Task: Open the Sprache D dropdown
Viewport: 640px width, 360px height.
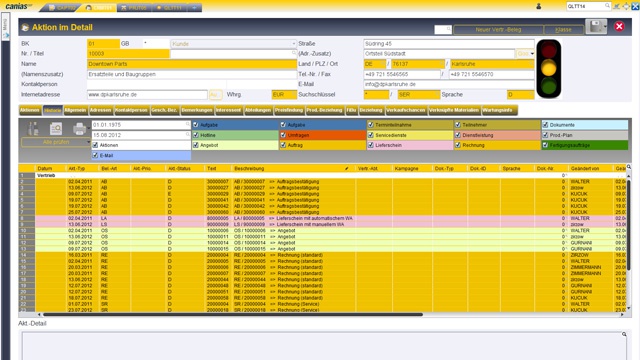Action: pos(531,94)
